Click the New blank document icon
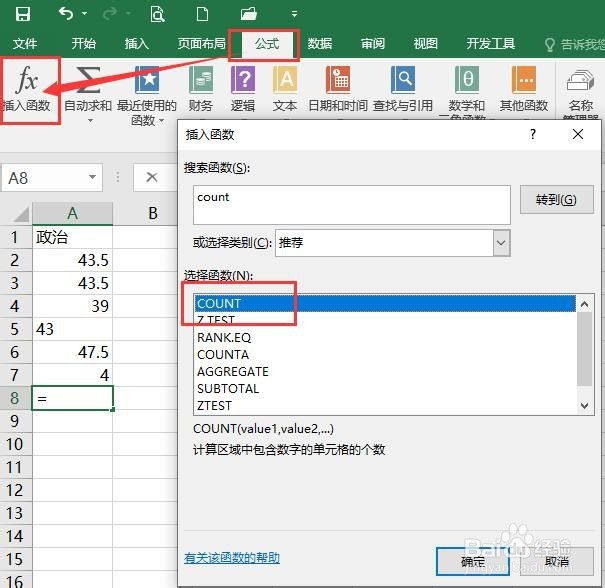The height and width of the screenshot is (588, 605). [202, 14]
